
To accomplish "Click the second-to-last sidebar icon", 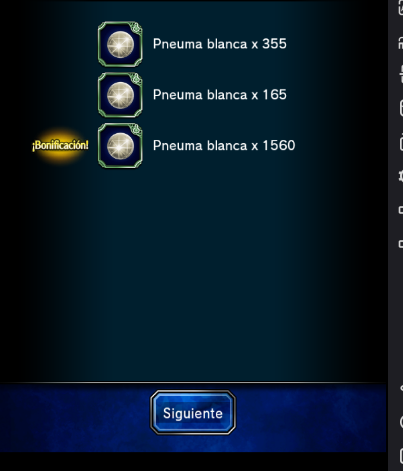I will pos(401,422).
